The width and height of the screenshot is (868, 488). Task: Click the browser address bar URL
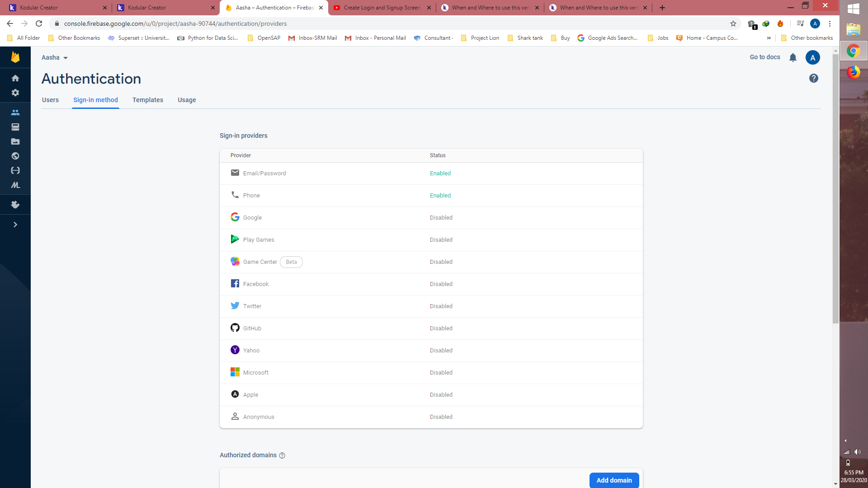(x=175, y=23)
